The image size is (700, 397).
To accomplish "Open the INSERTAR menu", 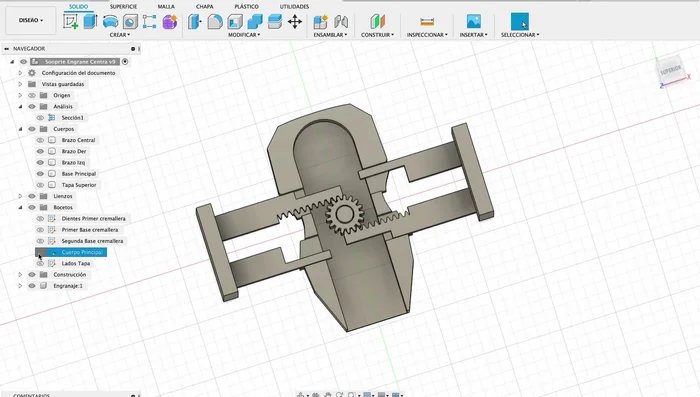I will click(x=474, y=35).
